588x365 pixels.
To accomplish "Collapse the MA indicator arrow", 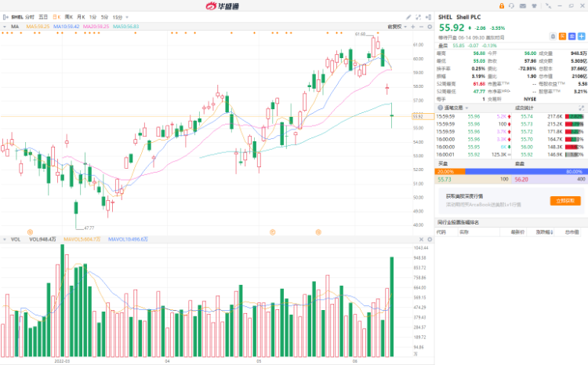I will click(x=5, y=27).
